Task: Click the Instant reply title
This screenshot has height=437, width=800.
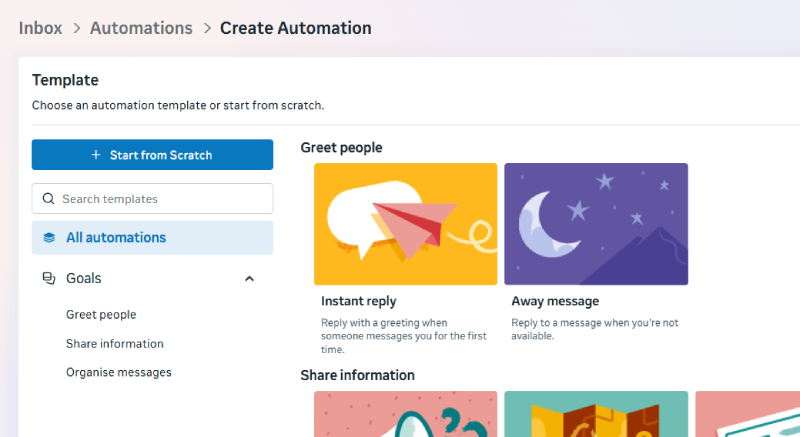Action: (359, 301)
